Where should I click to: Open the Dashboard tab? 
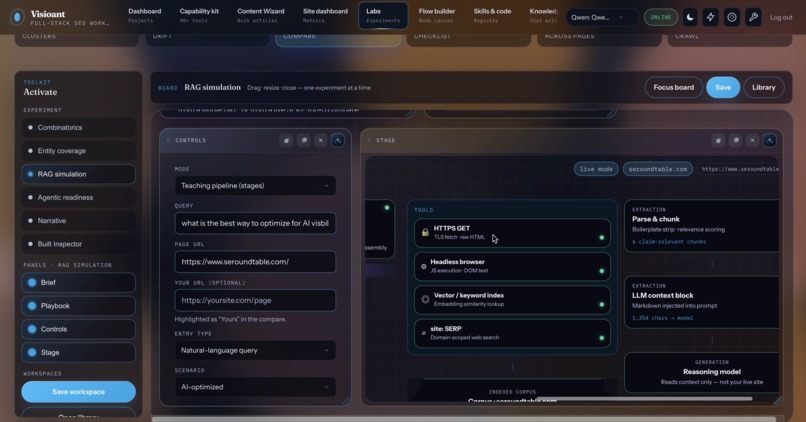click(144, 15)
